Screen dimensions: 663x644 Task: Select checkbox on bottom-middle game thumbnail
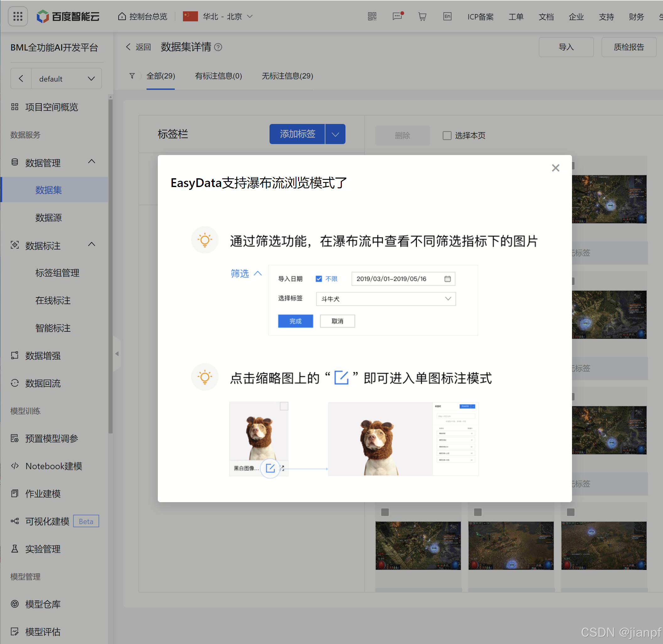(478, 512)
